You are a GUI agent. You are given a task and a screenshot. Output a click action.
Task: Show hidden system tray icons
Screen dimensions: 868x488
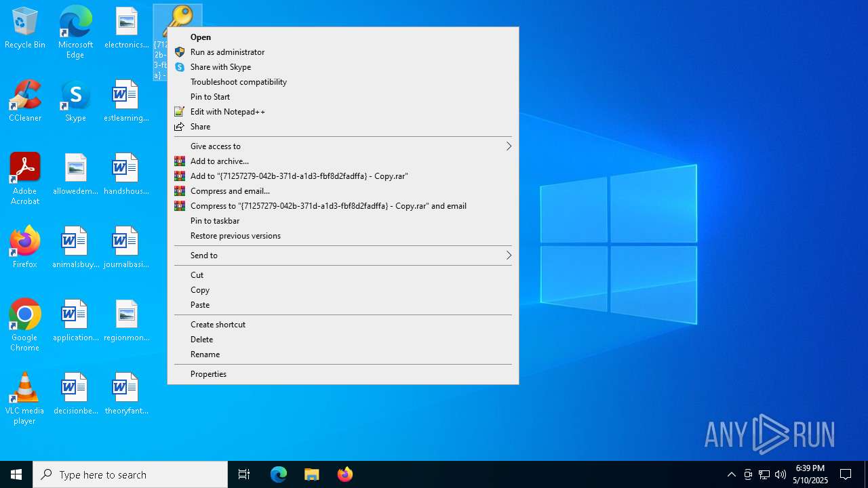pos(731,474)
